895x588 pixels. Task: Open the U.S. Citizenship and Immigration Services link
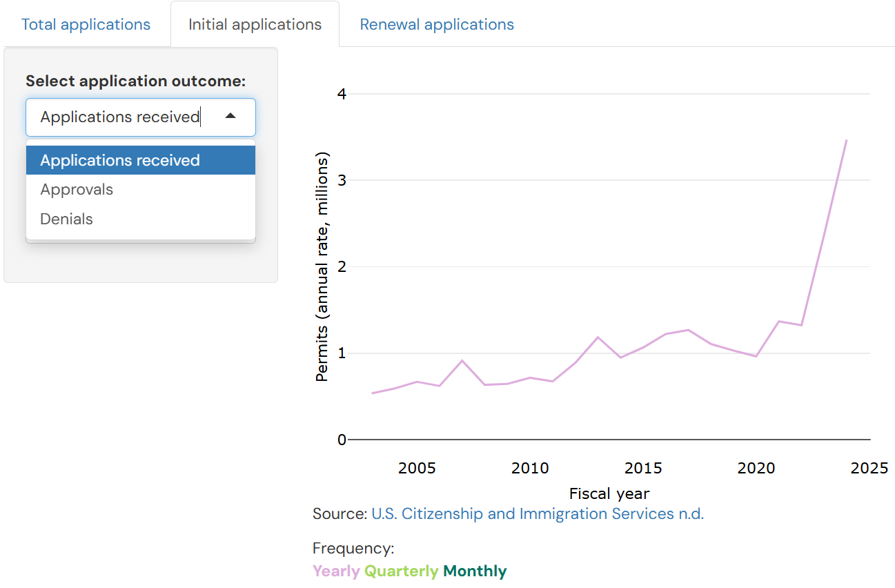[537, 513]
